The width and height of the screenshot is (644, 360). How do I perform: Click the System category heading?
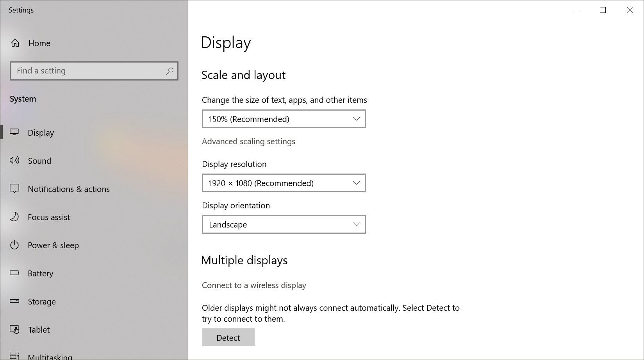click(x=23, y=99)
